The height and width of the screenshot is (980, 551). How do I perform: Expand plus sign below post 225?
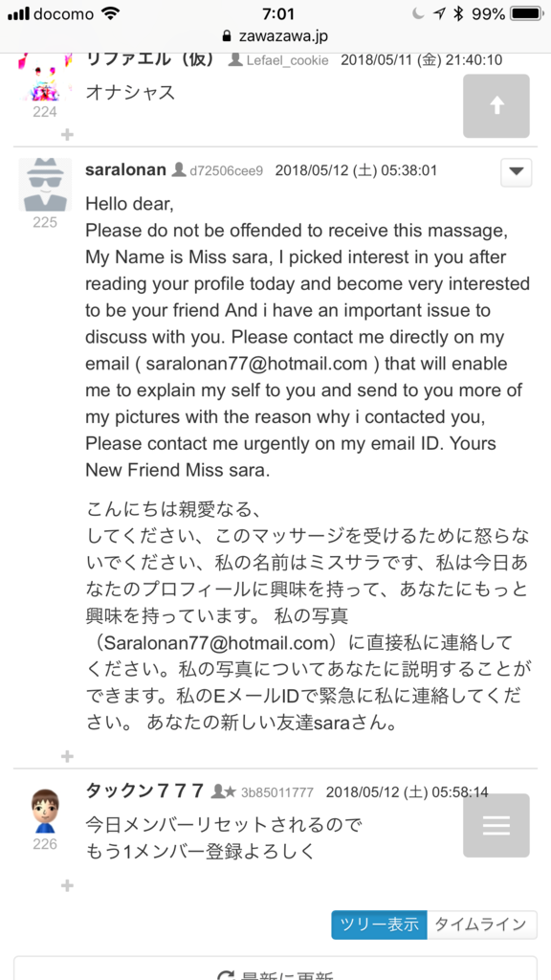point(67,757)
